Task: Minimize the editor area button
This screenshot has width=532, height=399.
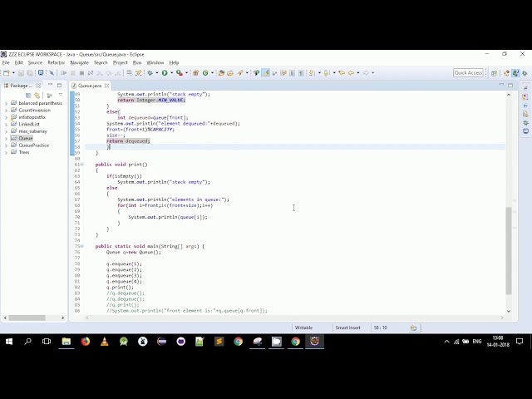Action: (501, 85)
